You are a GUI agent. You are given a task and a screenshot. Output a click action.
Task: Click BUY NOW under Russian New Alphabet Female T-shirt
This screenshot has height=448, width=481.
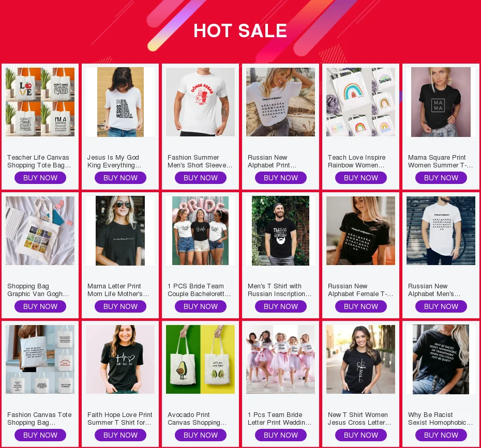coord(361,306)
